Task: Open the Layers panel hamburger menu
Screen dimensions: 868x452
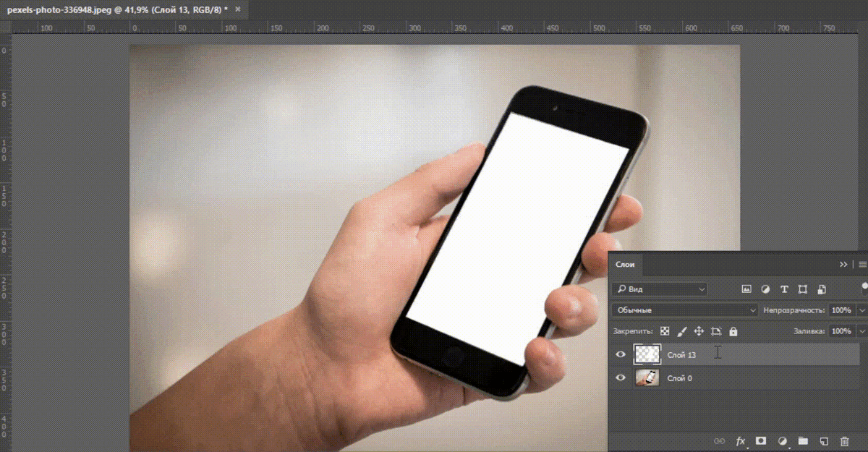Action: tap(862, 265)
